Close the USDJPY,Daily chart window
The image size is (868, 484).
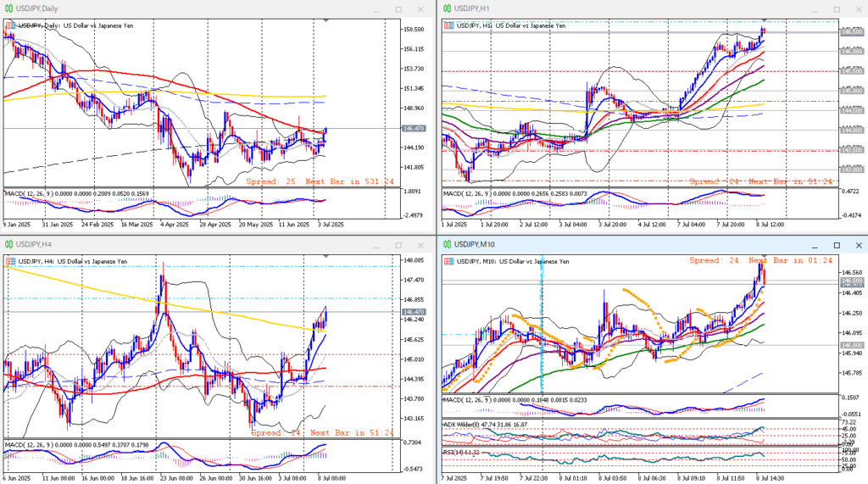click(420, 9)
